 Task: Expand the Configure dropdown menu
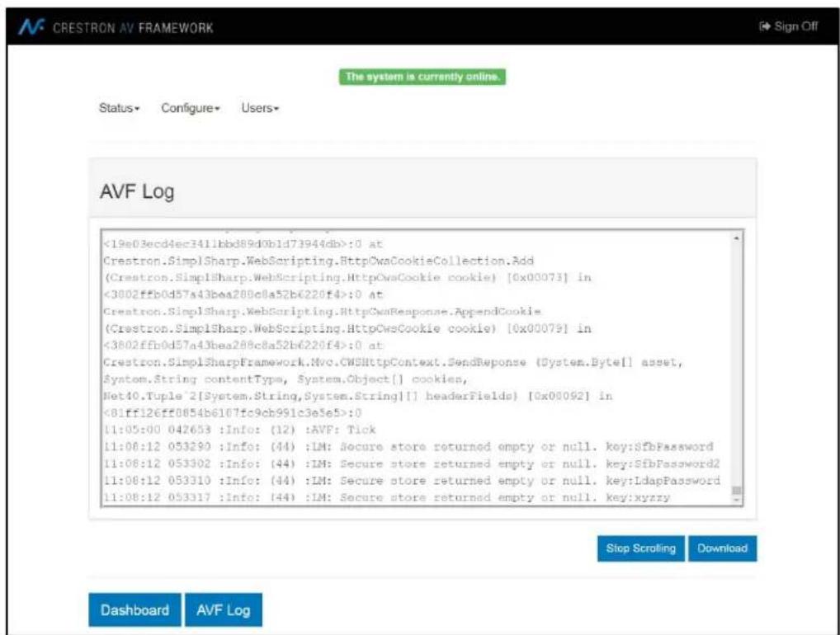coord(190,108)
